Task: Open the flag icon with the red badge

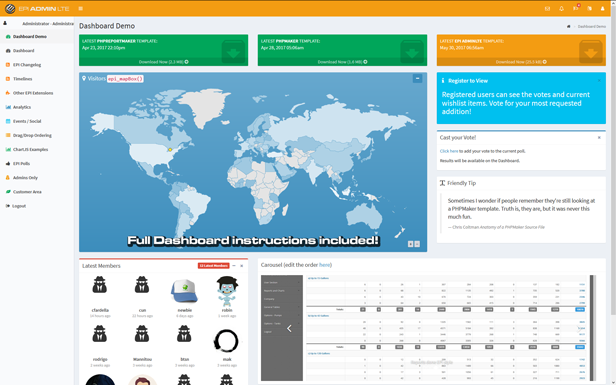Action: (576, 8)
